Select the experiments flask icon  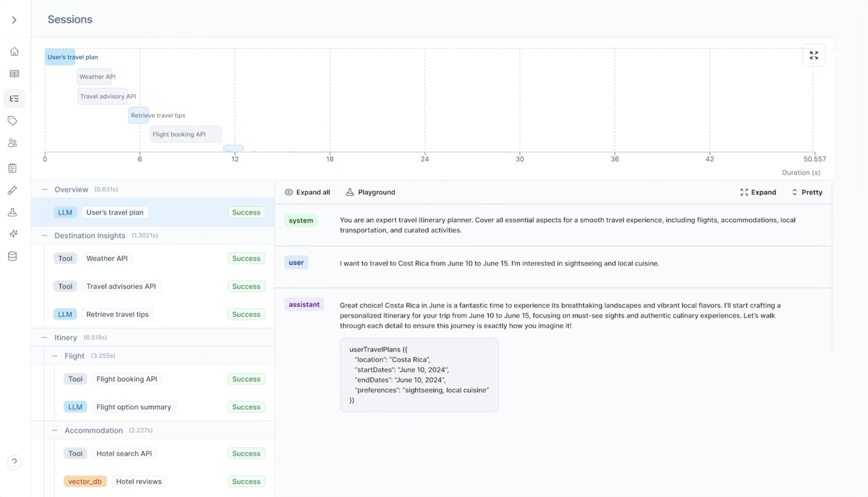(13, 212)
